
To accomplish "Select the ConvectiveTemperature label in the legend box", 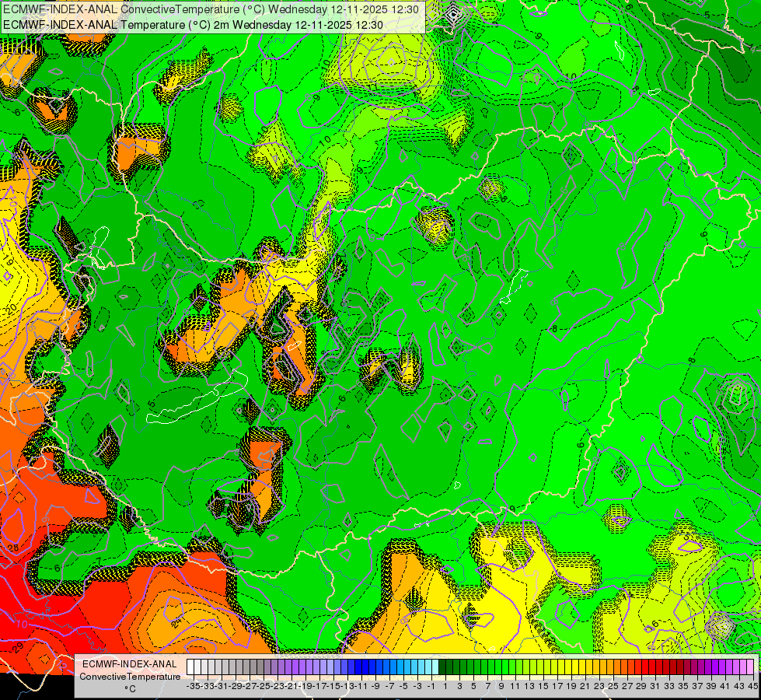I will (x=130, y=676).
